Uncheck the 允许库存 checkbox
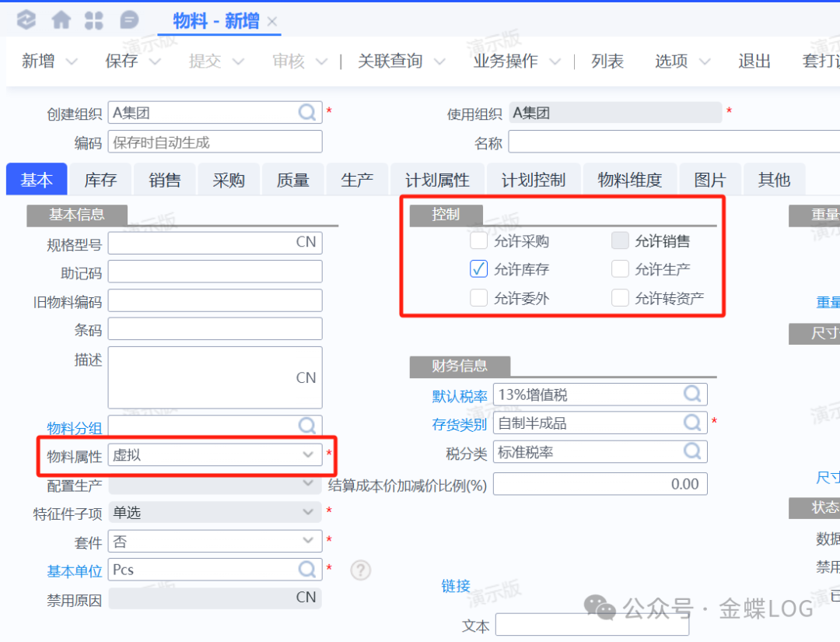The height and width of the screenshot is (642, 840). click(x=478, y=269)
